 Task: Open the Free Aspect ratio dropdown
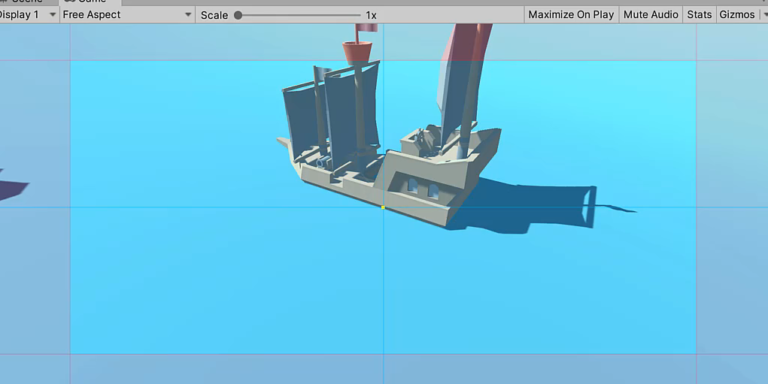[127, 15]
